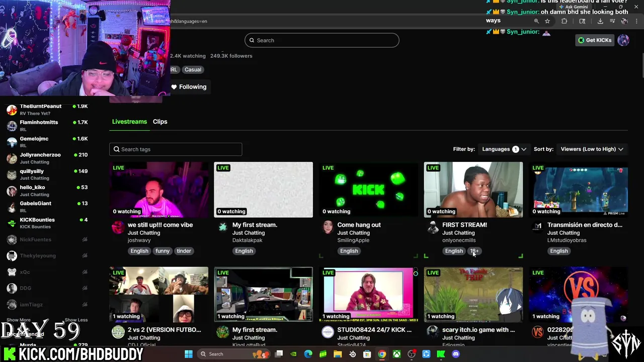Open the Chrome three-dot menu
Image resolution: width=644 pixels, height=362 pixels.
tap(636, 21)
